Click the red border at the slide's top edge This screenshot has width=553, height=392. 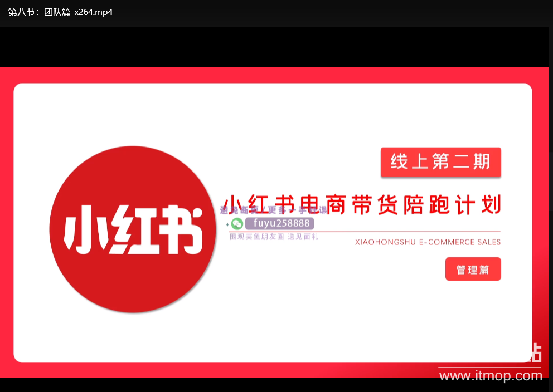click(x=273, y=75)
